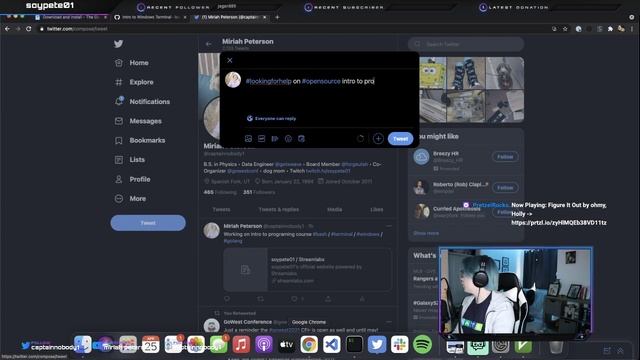Like the intro to programing tweet
Screen dimensions: 640x360
(x=294, y=299)
